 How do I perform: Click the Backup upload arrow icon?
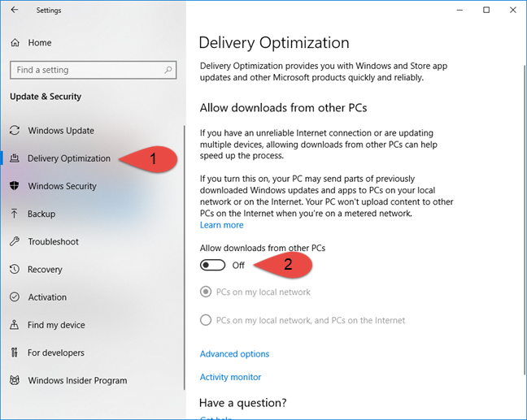click(x=14, y=214)
